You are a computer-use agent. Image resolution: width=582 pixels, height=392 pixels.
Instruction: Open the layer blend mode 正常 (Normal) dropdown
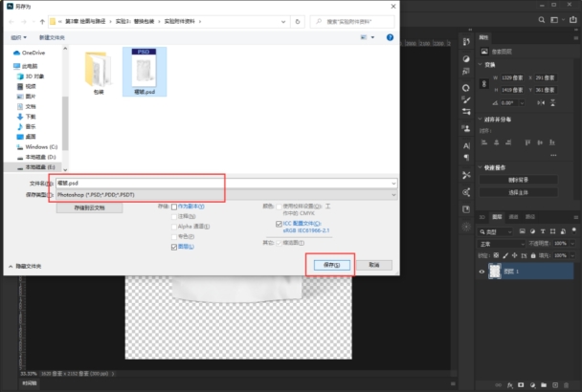pyautogui.click(x=501, y=244)
